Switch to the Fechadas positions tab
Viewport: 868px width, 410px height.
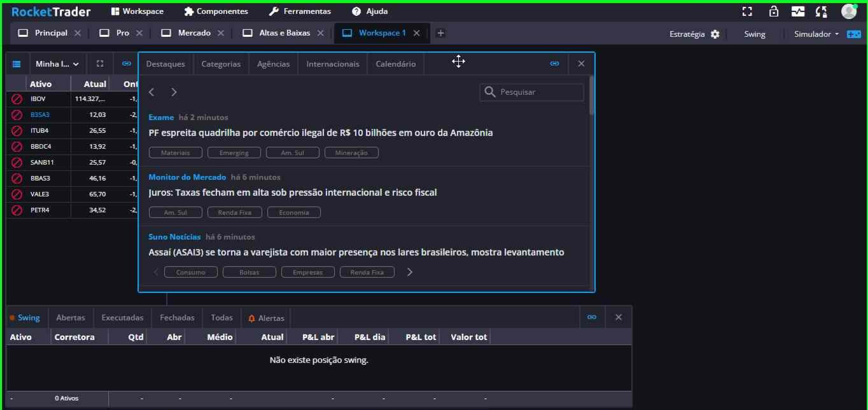(178, 318)
